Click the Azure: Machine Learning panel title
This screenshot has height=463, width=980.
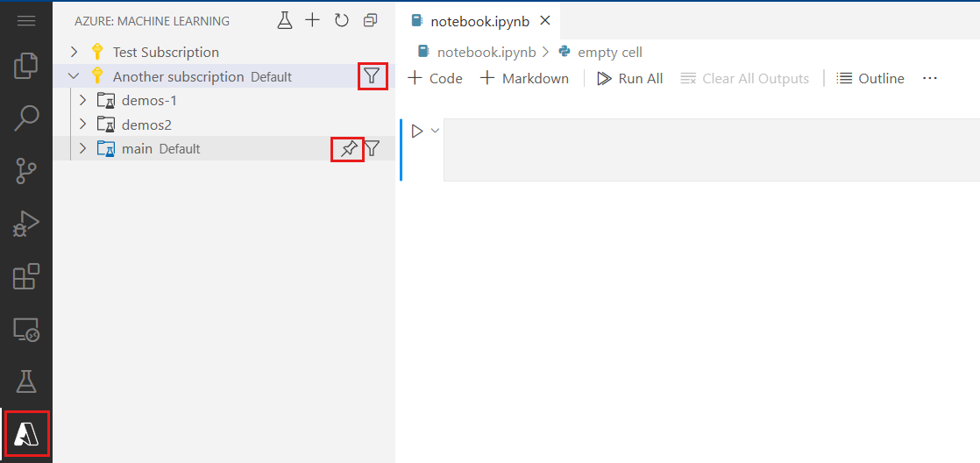point(152,21)
